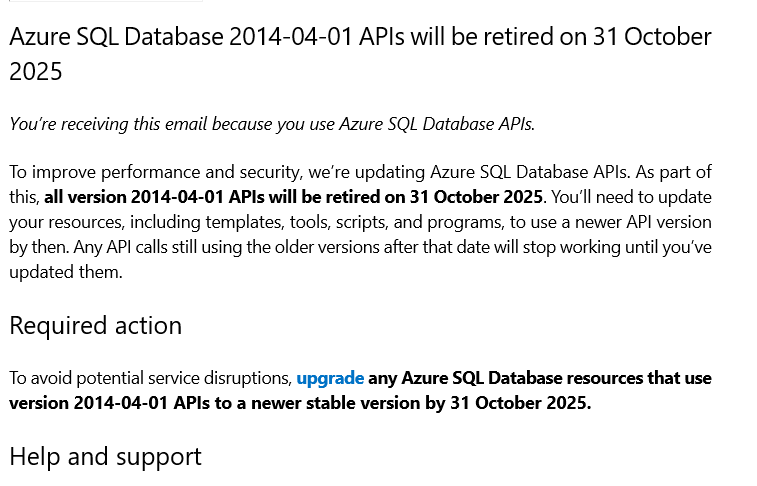Viewport: 757px width, 486px height.
Task: Click the italic 'You're receiving this email' line
Action: pos(272,124)
